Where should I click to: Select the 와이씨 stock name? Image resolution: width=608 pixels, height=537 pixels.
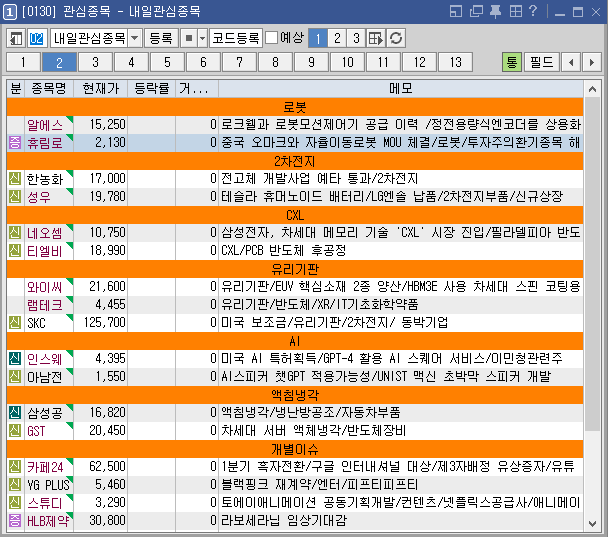coord(45,287)
